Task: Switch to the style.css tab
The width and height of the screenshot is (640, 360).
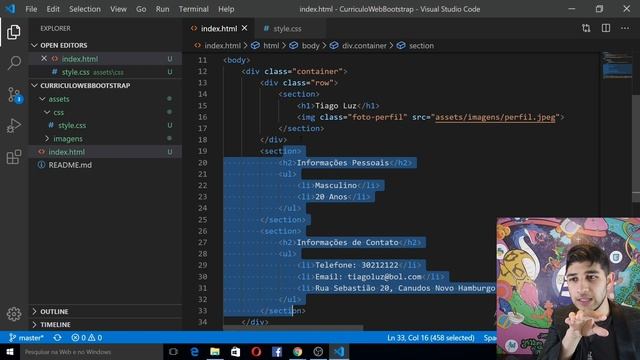Action: pyautogui.click(x=287, y=29)
